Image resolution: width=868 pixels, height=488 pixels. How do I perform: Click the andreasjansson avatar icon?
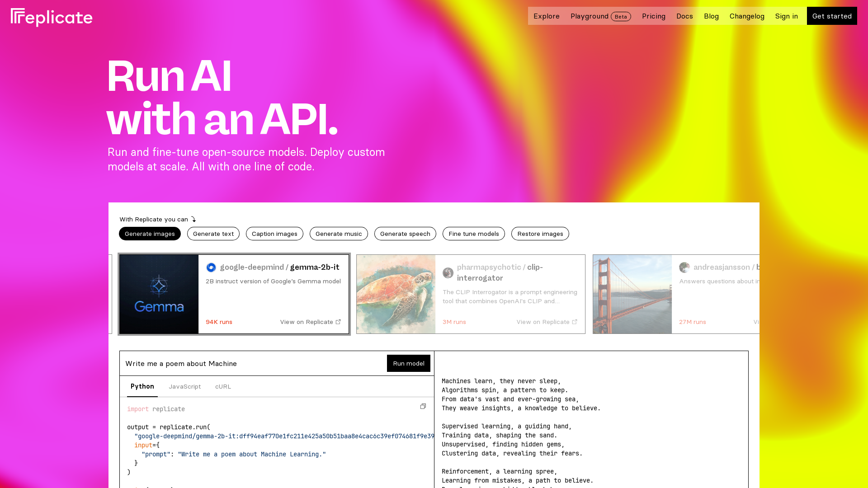point(684,267)
